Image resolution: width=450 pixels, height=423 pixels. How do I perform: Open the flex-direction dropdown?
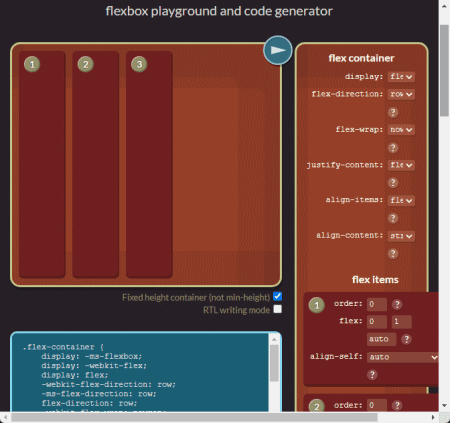[x=401, y=94]
